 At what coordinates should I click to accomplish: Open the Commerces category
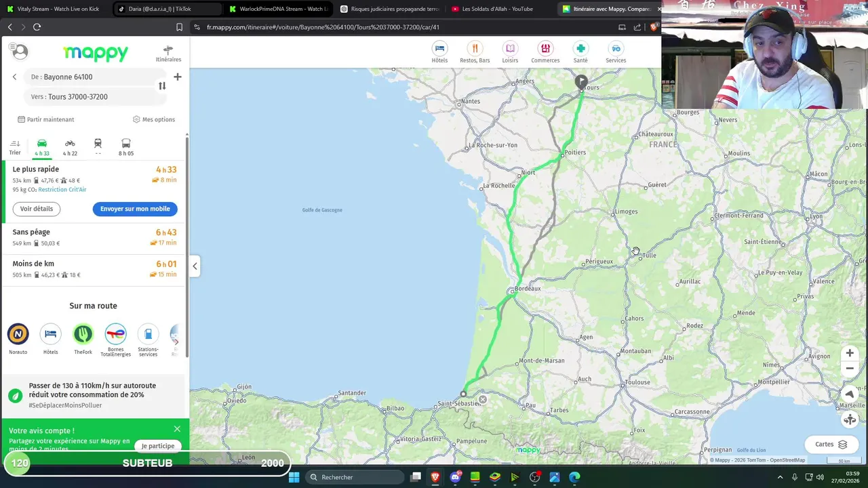(x=545, y=52)
